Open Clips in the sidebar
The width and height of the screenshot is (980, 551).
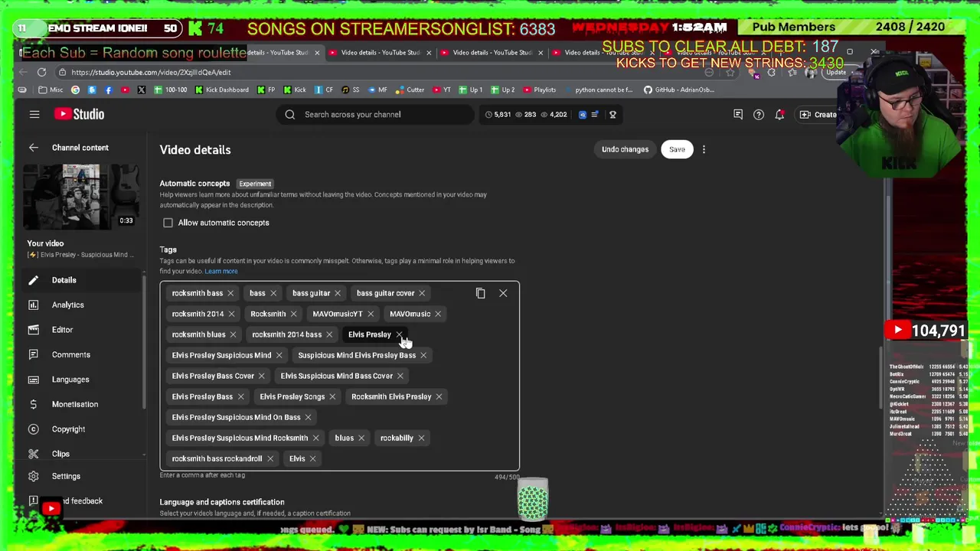click(80, 454)
